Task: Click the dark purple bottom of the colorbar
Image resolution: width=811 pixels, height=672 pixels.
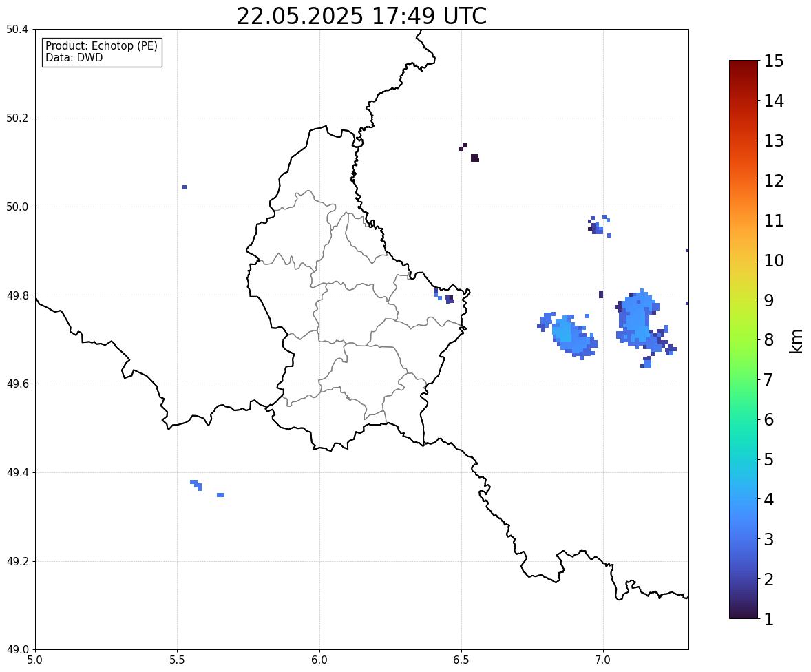Action: point(744,613)
